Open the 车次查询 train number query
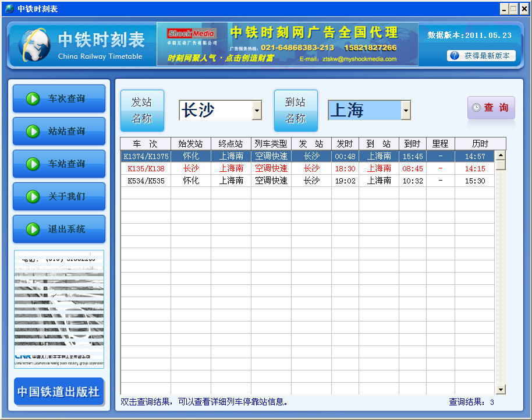 59,98
